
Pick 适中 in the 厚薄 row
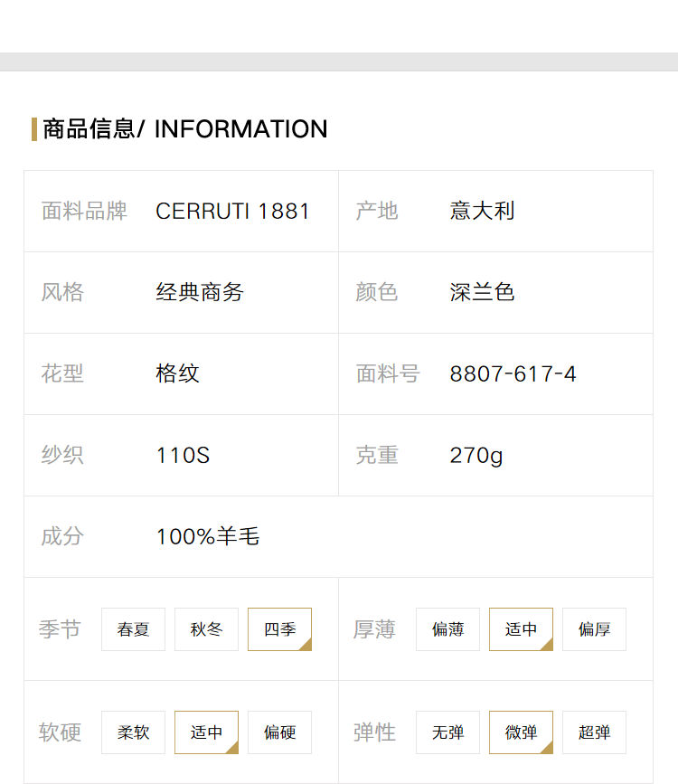tap(521, 629)
